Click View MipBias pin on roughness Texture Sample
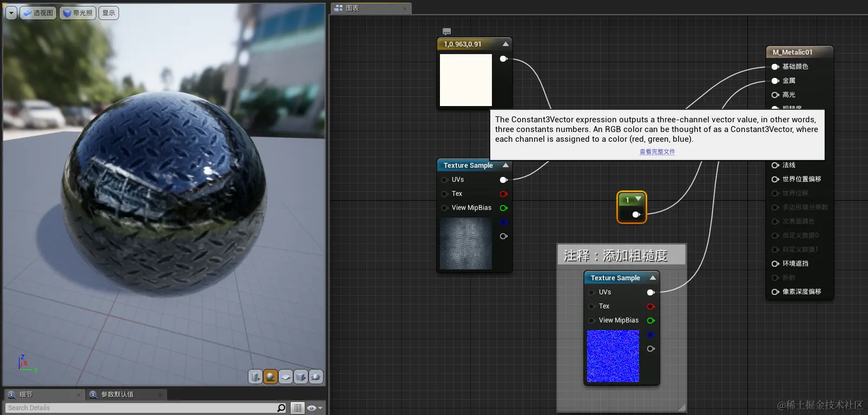Image resolution: width=868 pixels, height=415 pixels. pyautogui.click(x=592, y=320)
